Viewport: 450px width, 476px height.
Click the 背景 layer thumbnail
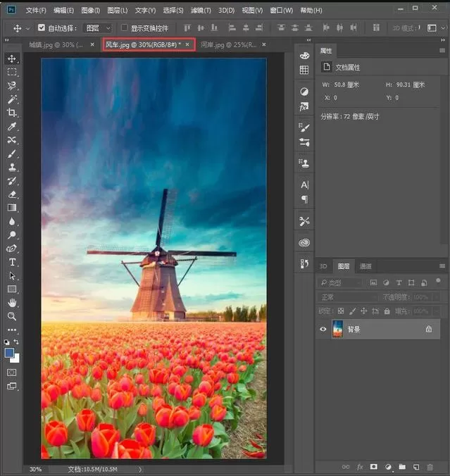click(x=337, y=329)
